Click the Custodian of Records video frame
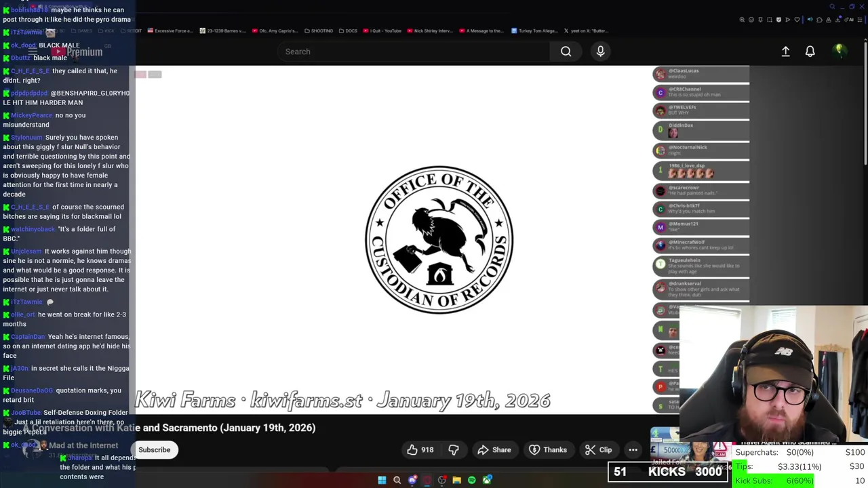The image size is (868, 488). click(x=393, y=240)
